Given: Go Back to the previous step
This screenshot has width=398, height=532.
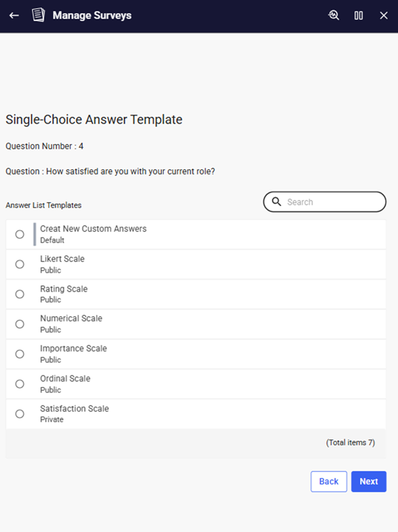Looking at the screenshot, I should tap(329, 481).
